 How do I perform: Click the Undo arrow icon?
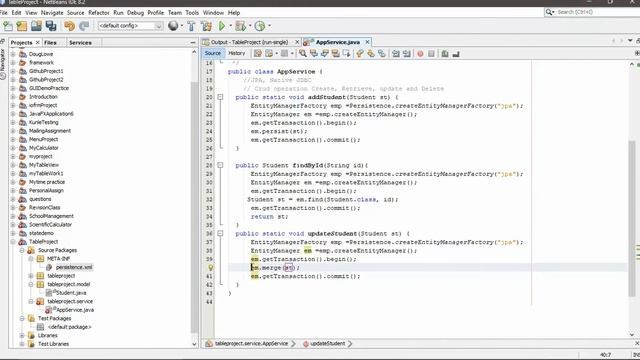pyautogui.click(x=69, y=26)
